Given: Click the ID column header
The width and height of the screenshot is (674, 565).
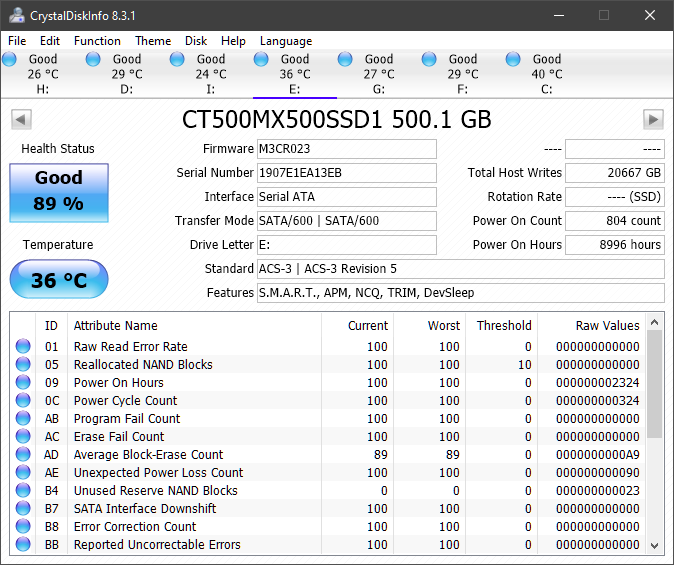Looking at the screenshot, I should [51, 325].
